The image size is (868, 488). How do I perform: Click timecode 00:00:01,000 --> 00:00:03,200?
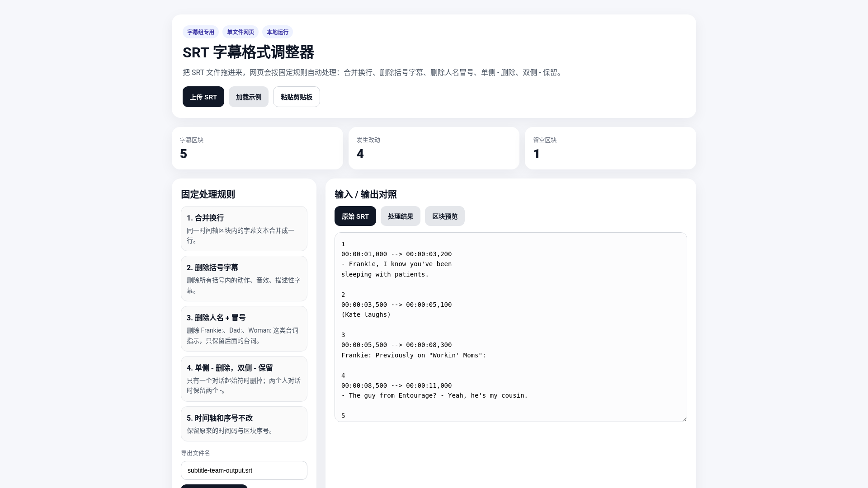(x=396, y=254)
